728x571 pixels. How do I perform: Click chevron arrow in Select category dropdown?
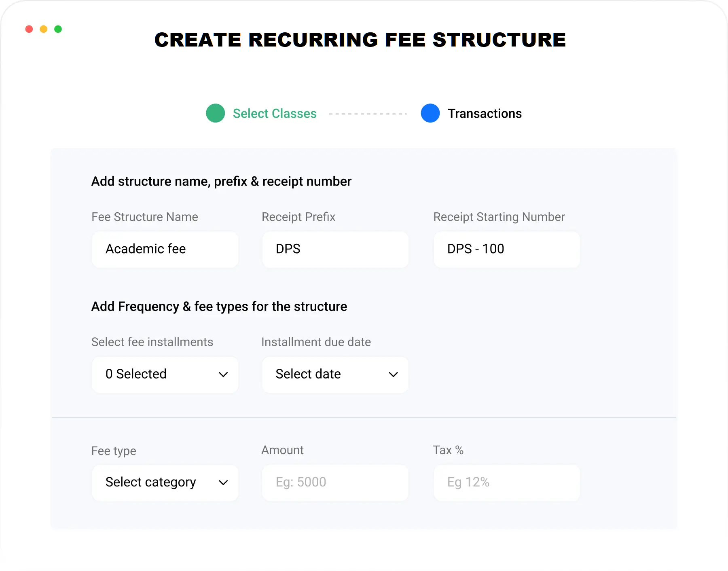point(223,482)
